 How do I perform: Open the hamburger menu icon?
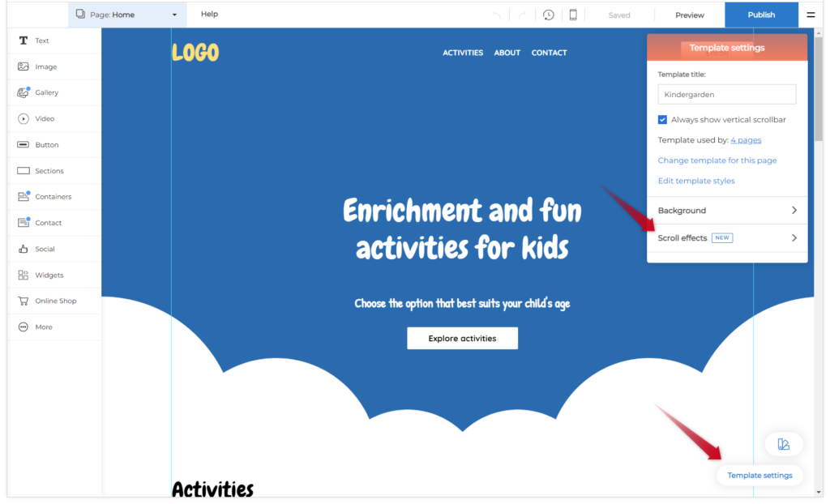811,15
